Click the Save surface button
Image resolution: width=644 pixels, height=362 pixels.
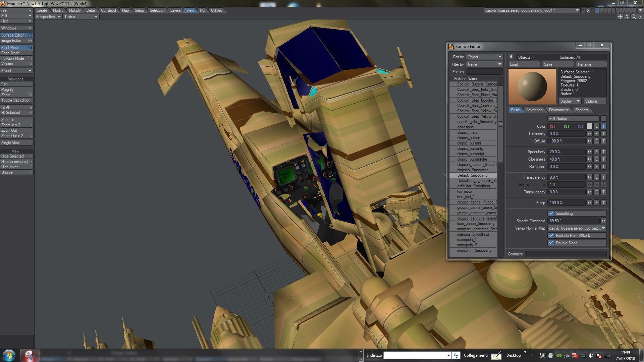558,64
